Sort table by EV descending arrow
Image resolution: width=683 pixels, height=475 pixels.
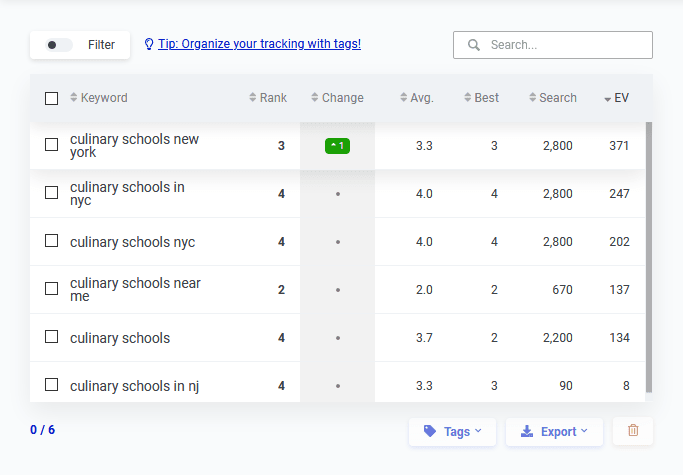[x=608, y=99]
